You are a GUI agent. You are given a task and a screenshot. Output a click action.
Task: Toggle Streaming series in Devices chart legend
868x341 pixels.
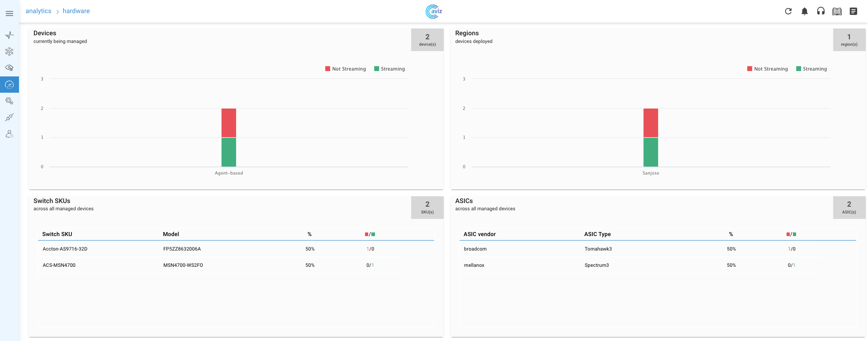point(389,69)
